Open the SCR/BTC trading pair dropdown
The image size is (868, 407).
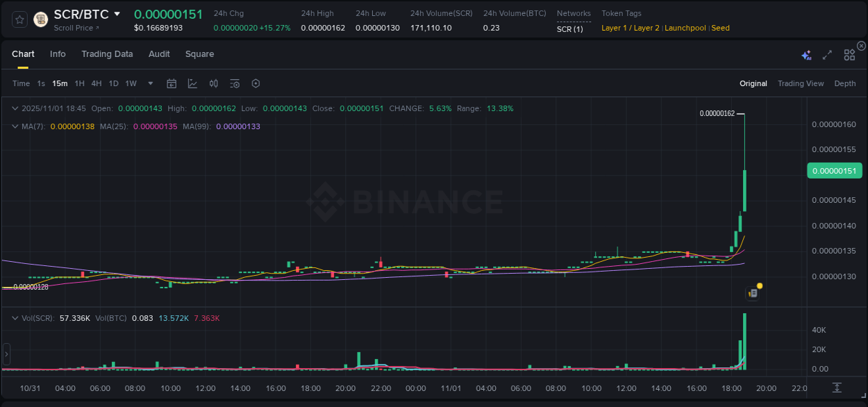117,13
